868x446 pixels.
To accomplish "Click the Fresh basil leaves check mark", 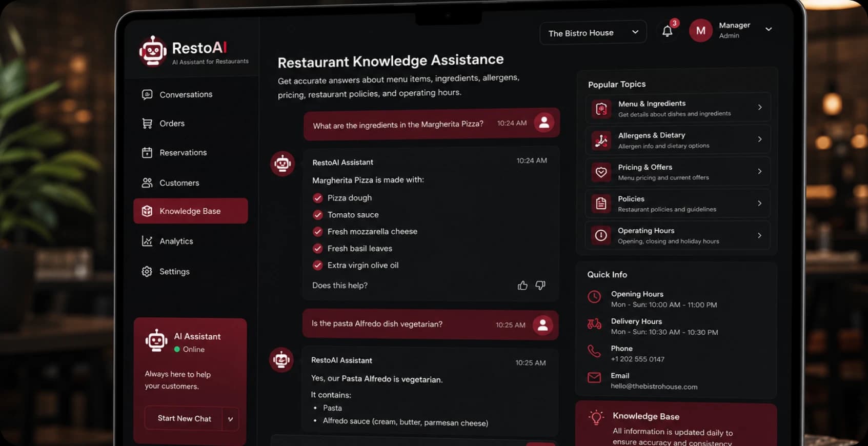I will tap(318, 249).
